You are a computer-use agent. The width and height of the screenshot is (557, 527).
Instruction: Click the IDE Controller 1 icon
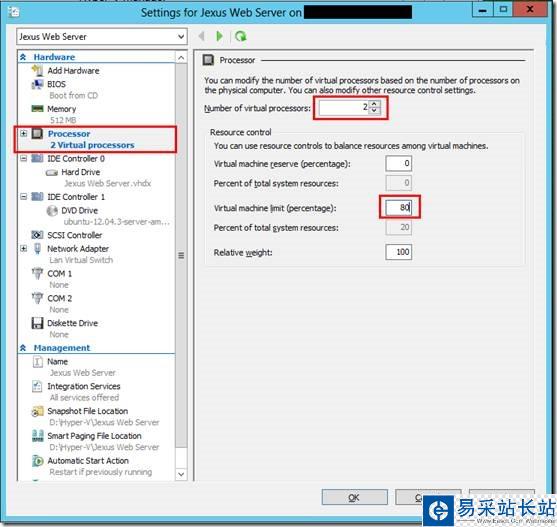click(x=37, y=197)
